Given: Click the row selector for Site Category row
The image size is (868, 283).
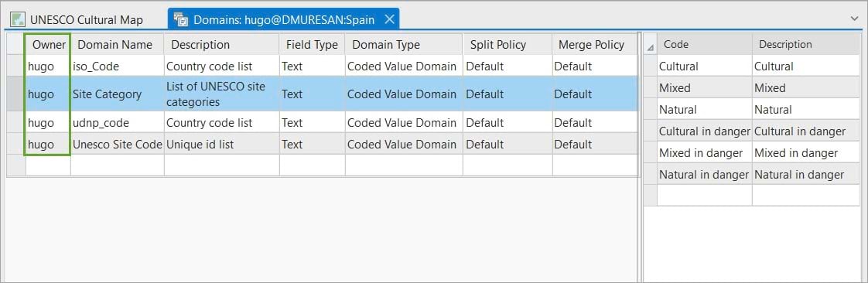Looking at the screenshot, I should click(16, 94).
